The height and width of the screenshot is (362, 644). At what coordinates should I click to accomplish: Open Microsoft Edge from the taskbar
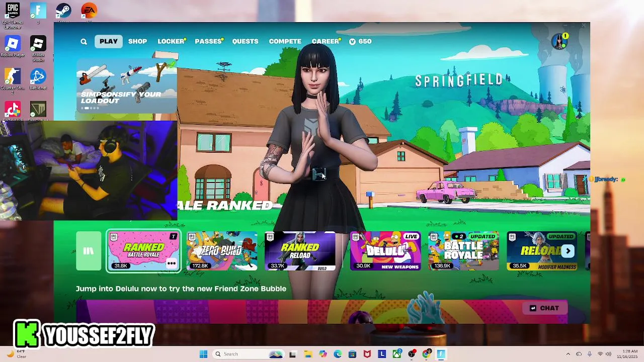click(x=337, y=354)
